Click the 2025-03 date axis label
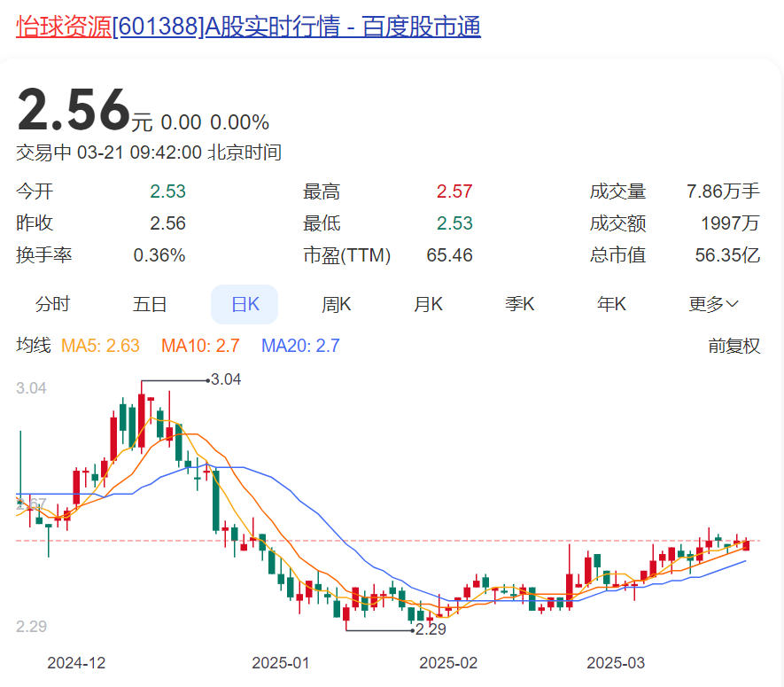 coord(616,663)
